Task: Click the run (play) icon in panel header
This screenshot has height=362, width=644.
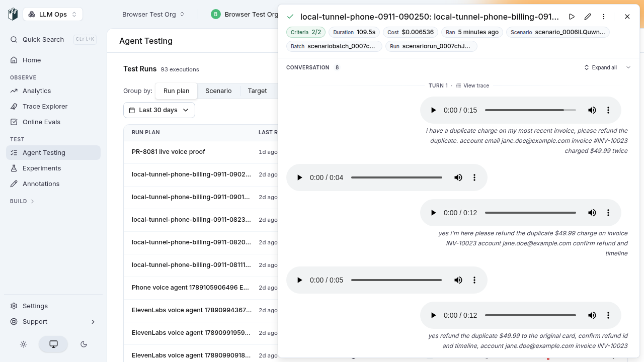Action: point(572,17)
